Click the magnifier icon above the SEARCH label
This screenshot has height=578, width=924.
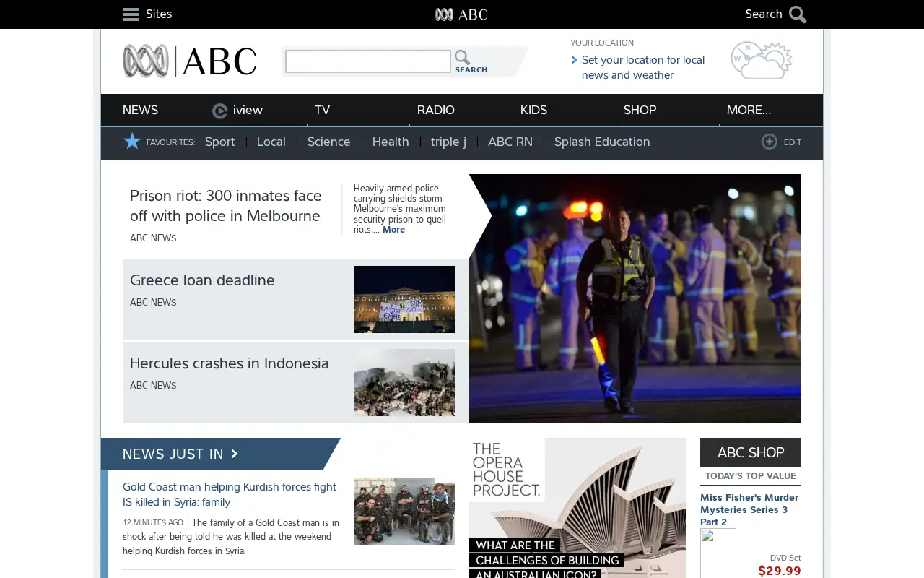tap(463, 58)
